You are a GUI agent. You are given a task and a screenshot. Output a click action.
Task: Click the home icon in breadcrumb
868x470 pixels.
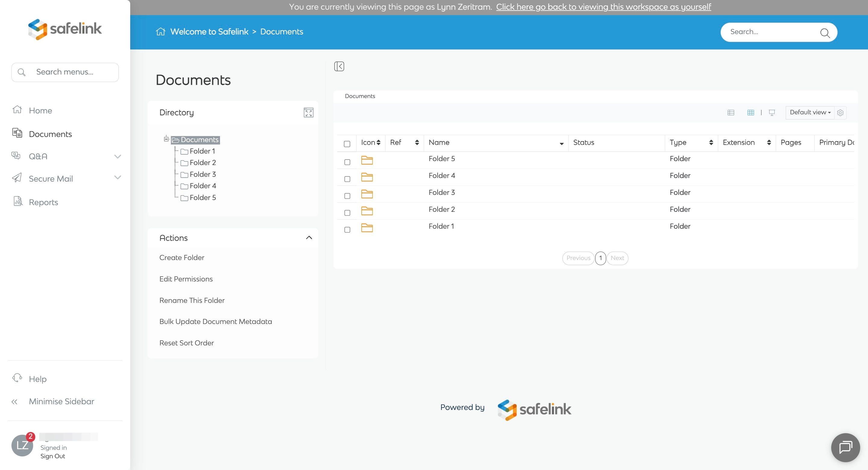pyautogui.click(x=161, y=32)
